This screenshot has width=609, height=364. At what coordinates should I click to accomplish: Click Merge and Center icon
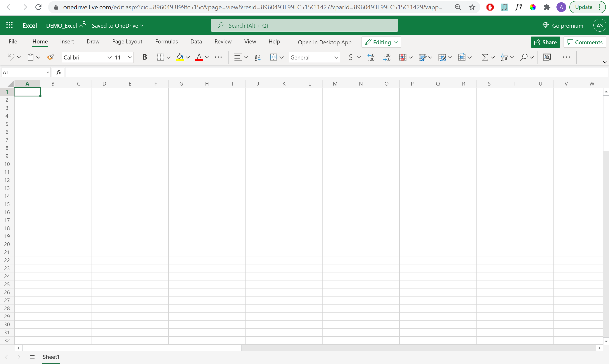tap(274, 57)
